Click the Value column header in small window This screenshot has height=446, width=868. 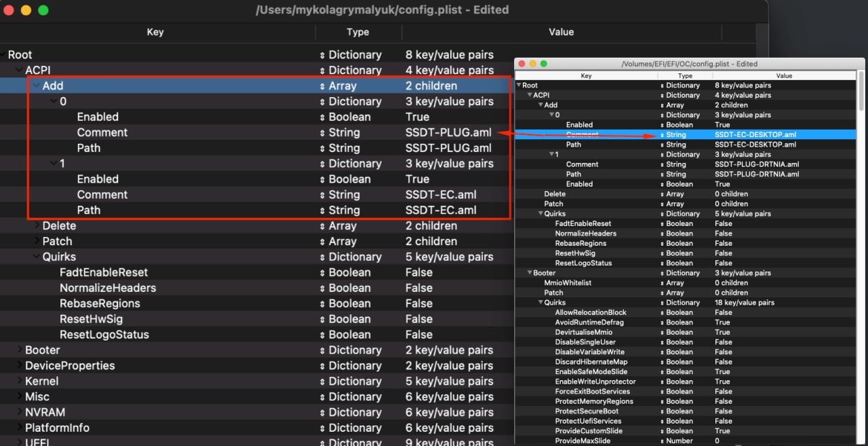pyautogui.click(x=784, y=76)
